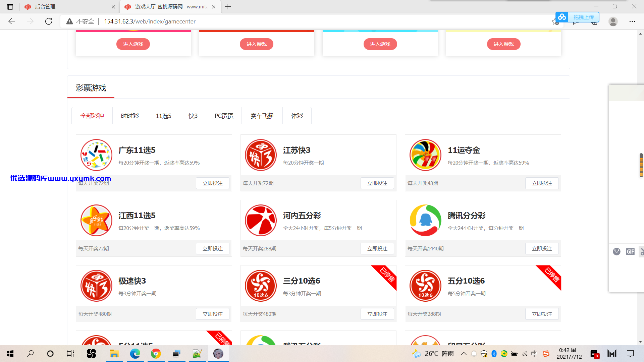
Task: Click the second 进入游戏 button
Action: coord(257,44)
